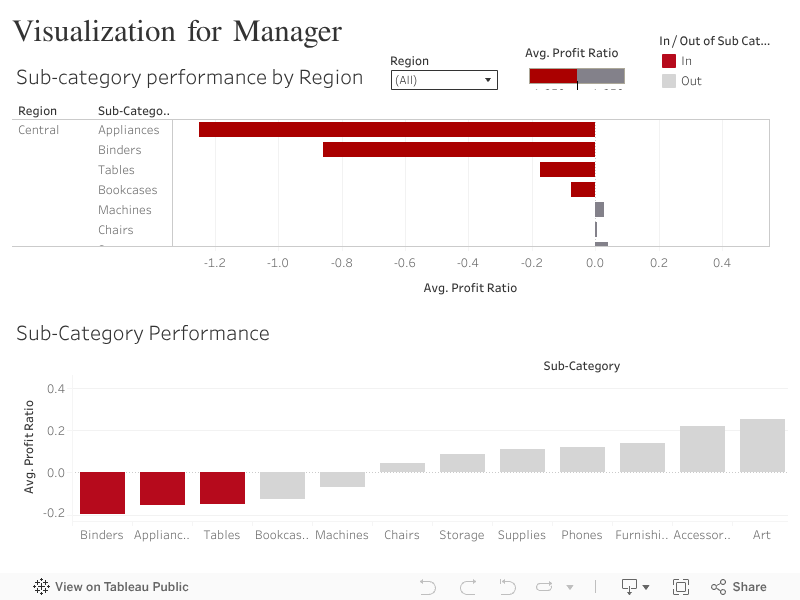Expand the arrow next to the refresh icon
This screenshot has width=800, height=600.
click(x=570, y=587)
